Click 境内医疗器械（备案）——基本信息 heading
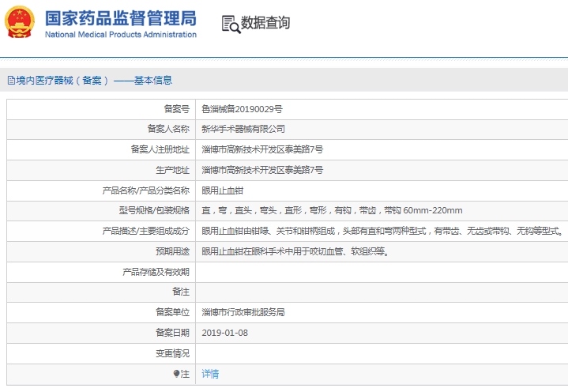This screenshot has height=392, width=568. tap(94, 80)
